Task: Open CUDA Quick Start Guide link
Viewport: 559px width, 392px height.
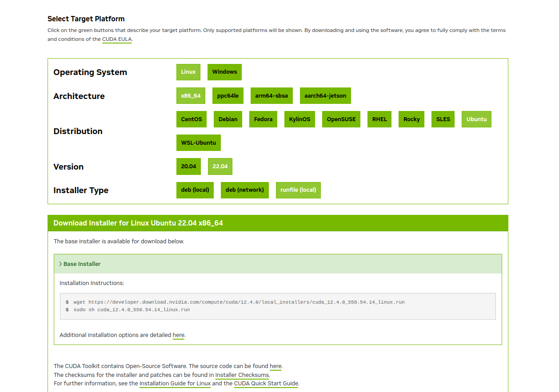Action: 266,383
